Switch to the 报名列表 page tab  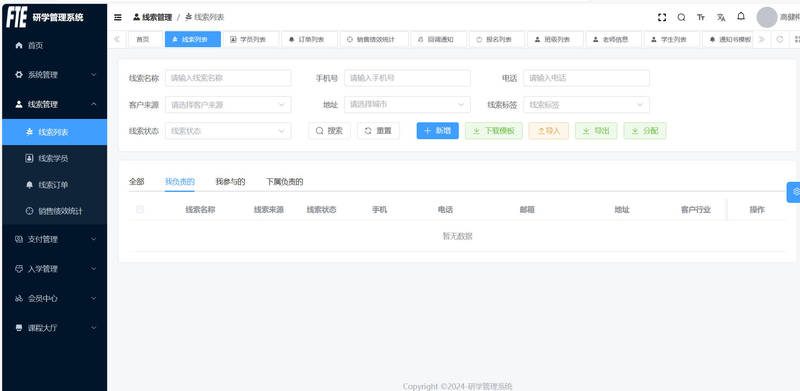pos(497,39)
